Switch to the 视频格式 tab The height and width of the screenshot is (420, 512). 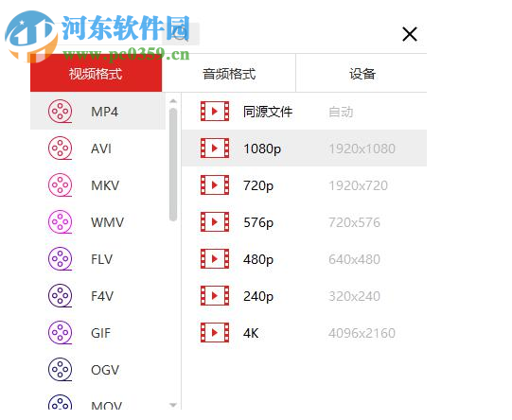pos(96,73)
